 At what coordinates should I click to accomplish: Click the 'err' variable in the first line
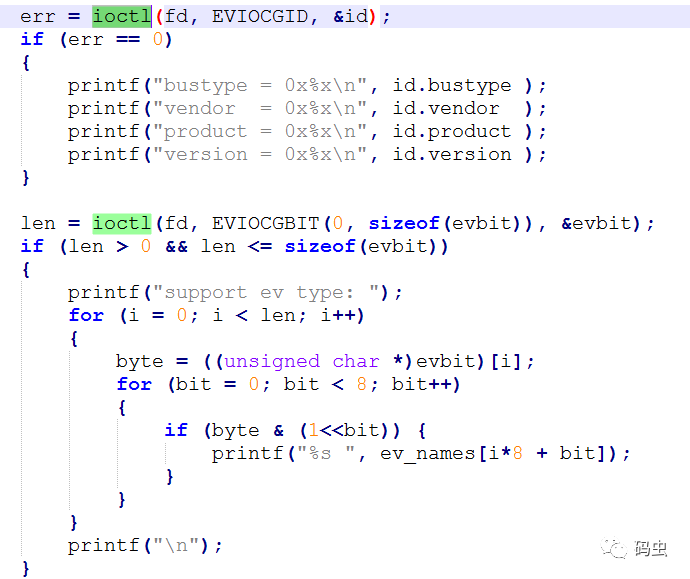[x=38, y=16]
